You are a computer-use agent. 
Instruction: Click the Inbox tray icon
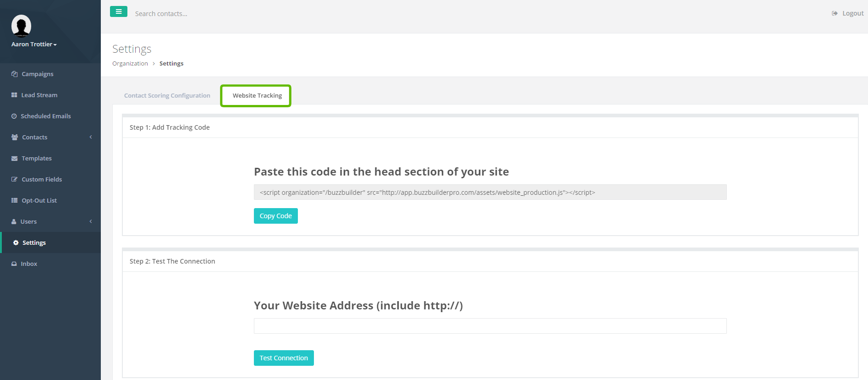tap(14, 264)
